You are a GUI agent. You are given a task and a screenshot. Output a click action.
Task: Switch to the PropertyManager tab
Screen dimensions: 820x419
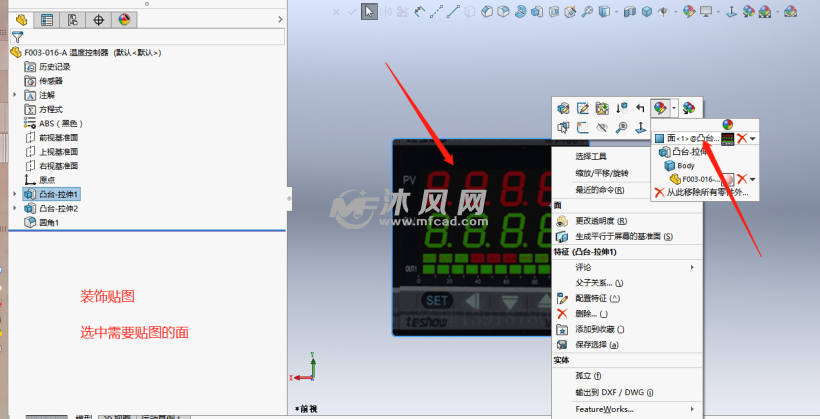[47, 20]
